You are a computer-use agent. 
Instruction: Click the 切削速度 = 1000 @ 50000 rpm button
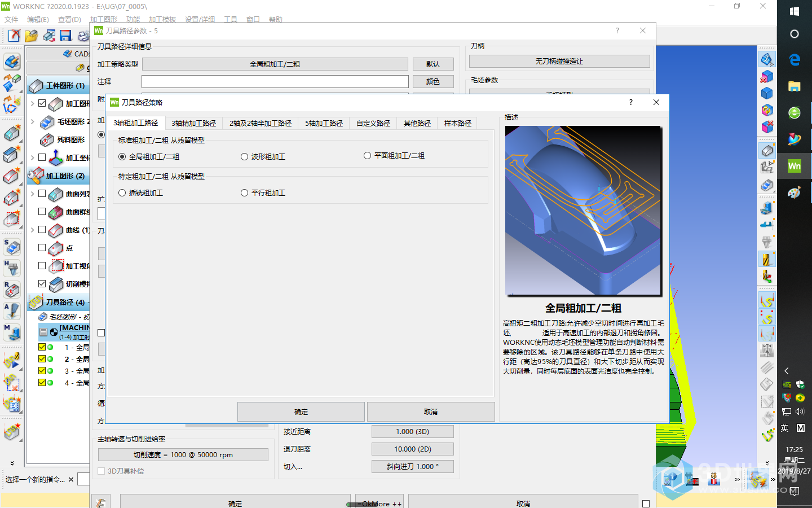click(x=183, y=455)
